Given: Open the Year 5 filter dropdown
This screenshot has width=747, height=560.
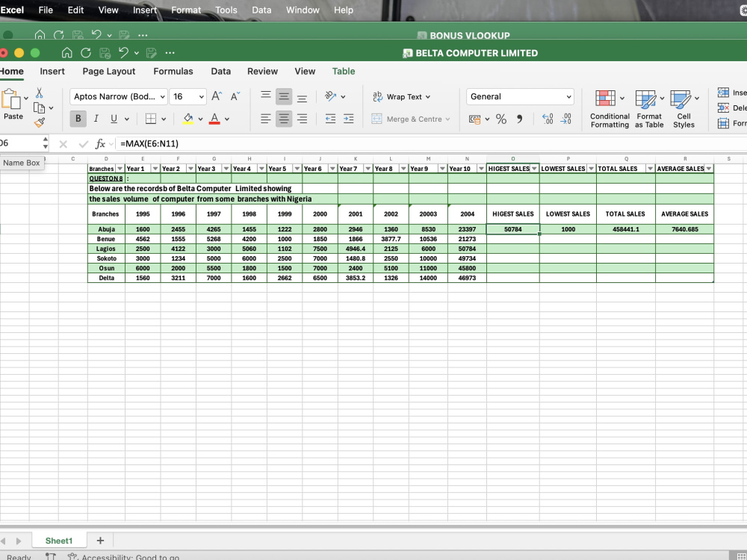Looking at the screenshot, I should pos(297,169).
